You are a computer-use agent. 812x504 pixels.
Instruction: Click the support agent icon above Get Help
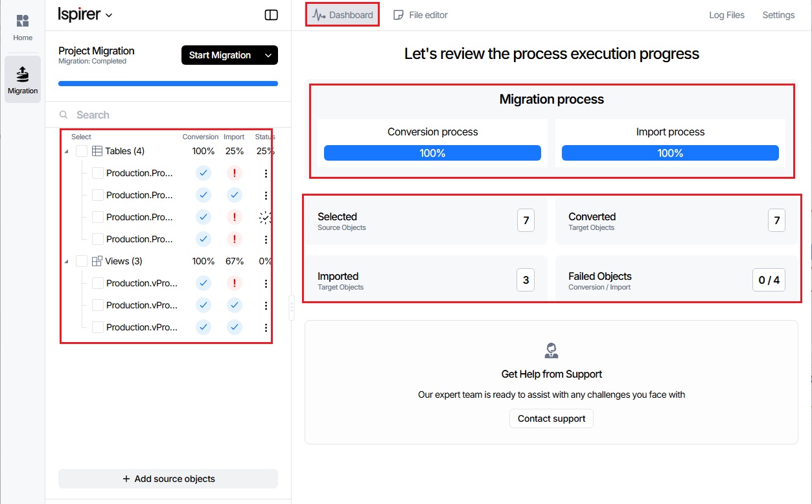[551, 350]
